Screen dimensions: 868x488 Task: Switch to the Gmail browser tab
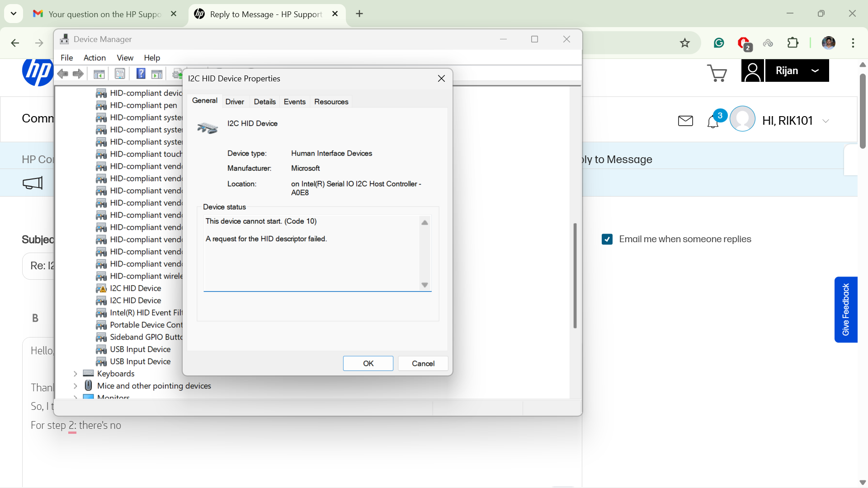click(104, 14)
